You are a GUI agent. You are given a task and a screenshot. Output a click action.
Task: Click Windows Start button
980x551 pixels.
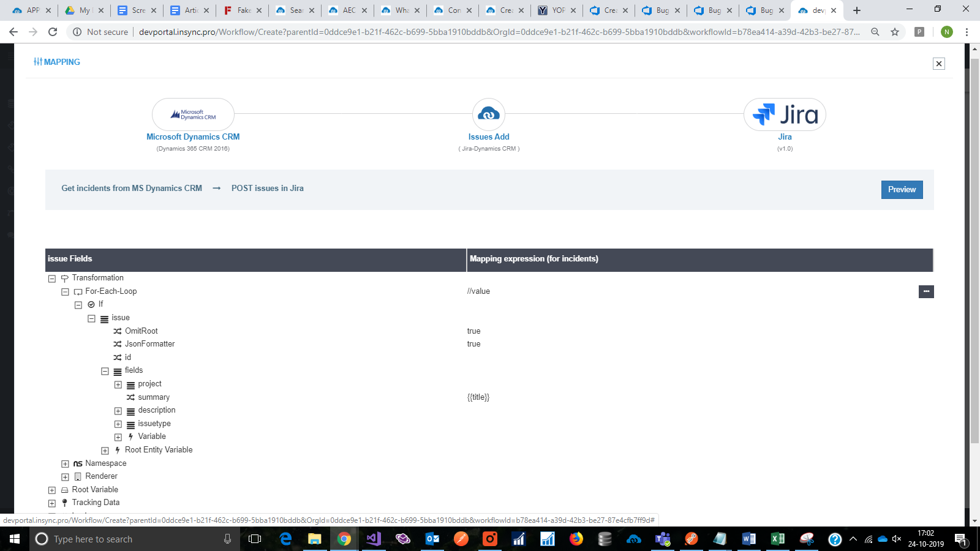pos(15,539)
